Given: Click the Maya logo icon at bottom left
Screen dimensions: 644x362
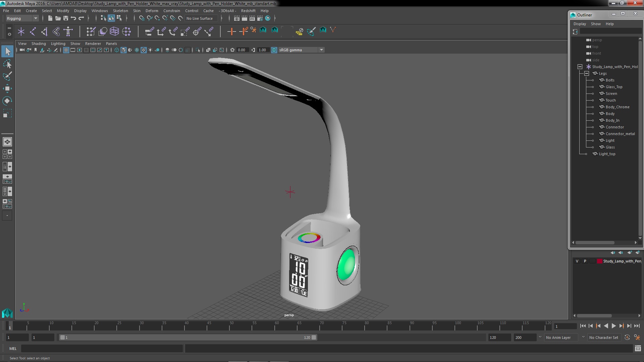Looking at the screenshot, I should click(x=7, y=313).
